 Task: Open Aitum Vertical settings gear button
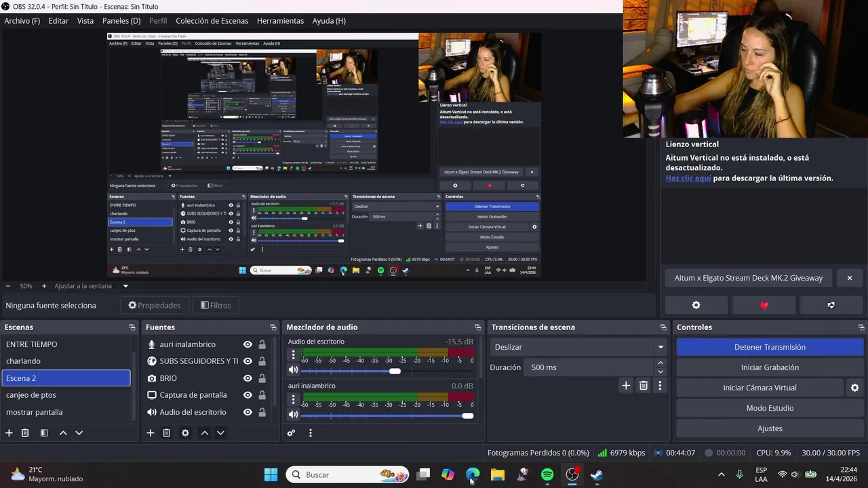(696, 305)
